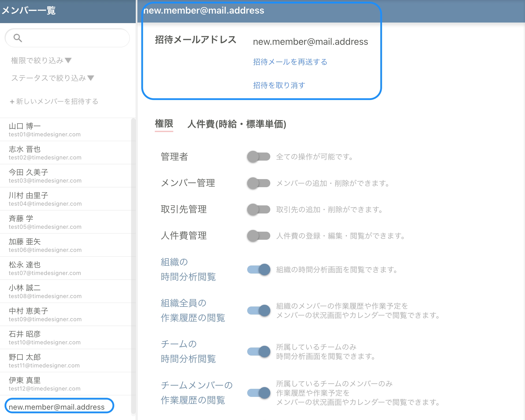The height and width of the screenshot is (420, 525).
Task: Disable 組織の時間分析閲覧 toggle
Action: (258, 270)
